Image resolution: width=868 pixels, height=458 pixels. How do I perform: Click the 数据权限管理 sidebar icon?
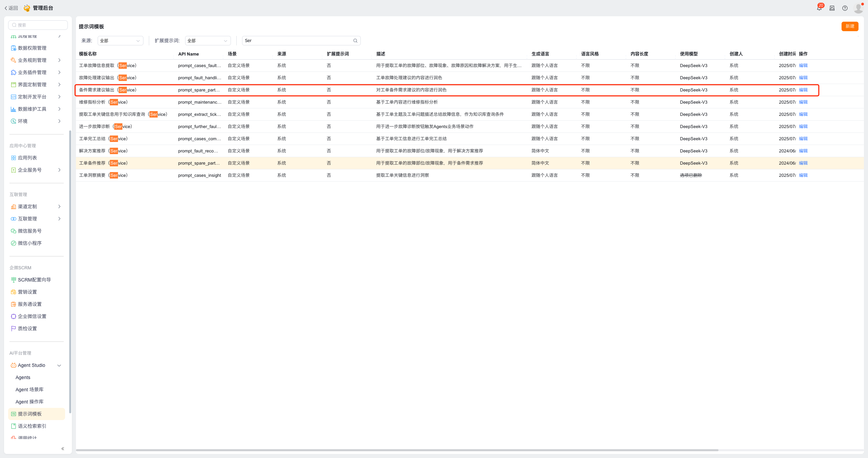(x=14, y=48)
